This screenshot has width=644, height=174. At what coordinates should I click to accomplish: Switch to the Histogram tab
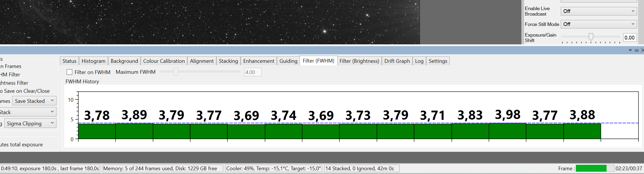pos(93,61)
